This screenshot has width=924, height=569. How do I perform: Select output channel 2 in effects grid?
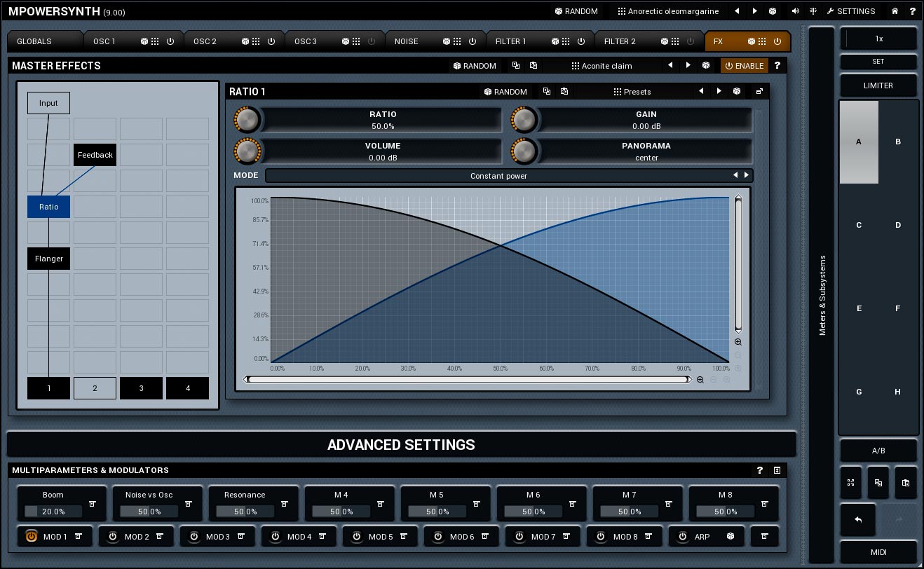click(95, 388)
